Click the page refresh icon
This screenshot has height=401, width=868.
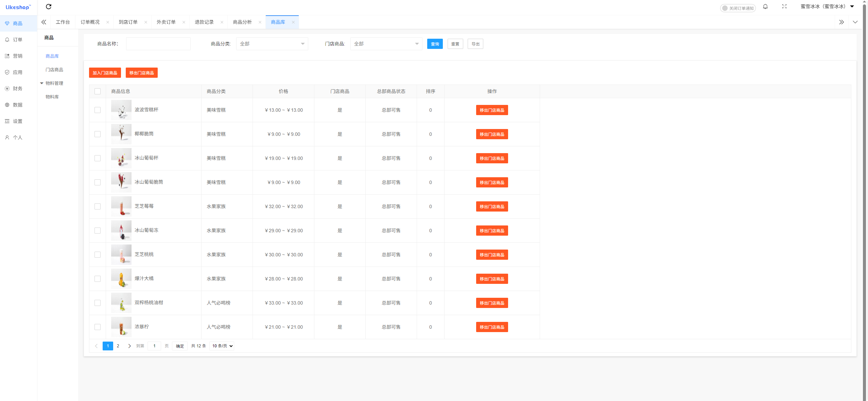click(x=49, y=6)
